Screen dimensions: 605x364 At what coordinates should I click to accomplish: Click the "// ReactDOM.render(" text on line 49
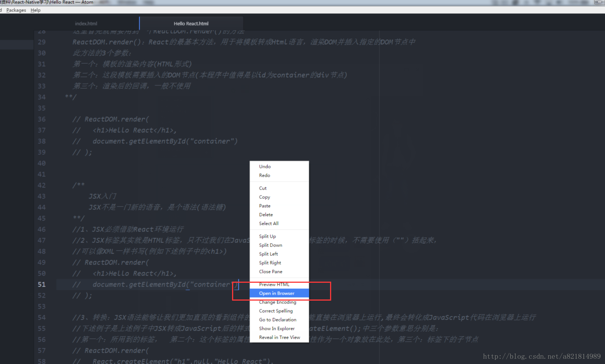tap(111, 262)
